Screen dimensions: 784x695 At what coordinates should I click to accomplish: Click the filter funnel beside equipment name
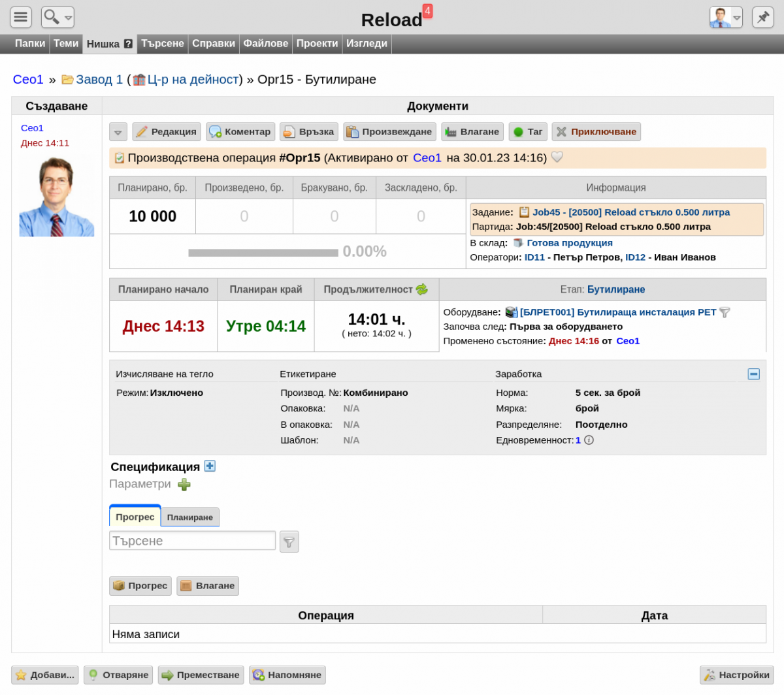725,312
